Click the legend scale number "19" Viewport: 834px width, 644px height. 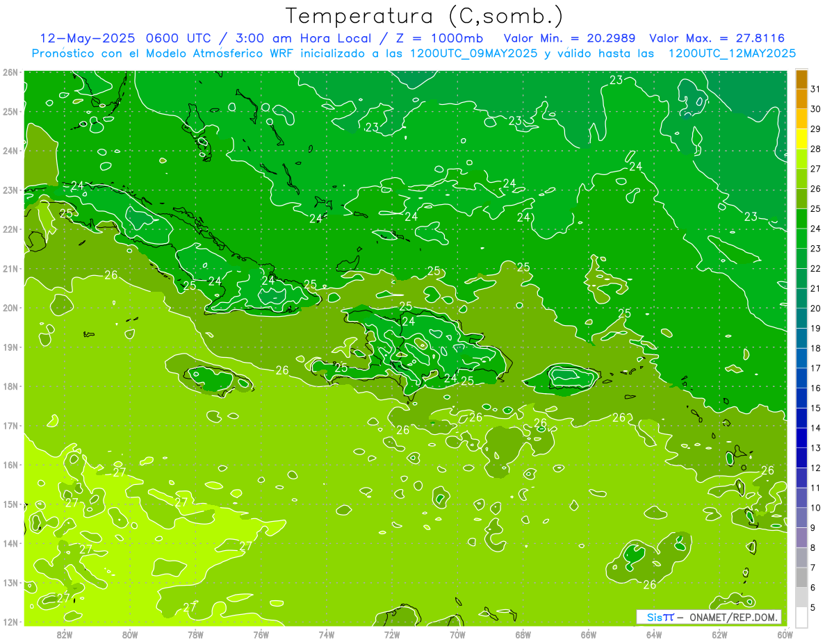815,328
